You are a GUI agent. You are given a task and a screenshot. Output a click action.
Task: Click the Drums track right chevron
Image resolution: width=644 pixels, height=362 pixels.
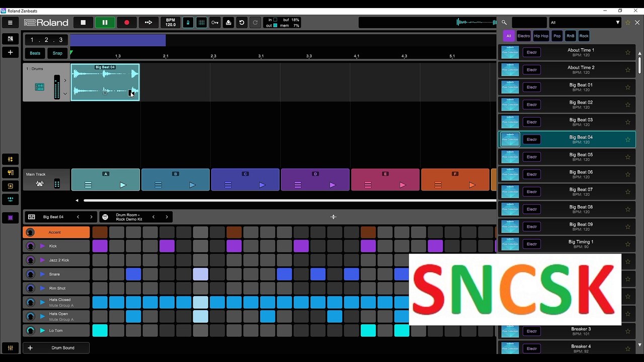(x=65, y=80)
